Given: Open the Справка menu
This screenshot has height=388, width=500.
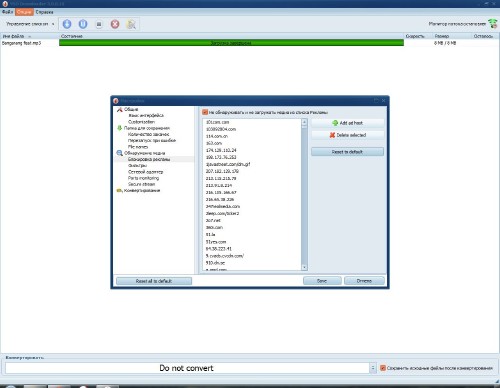Looking at the screenshot, I should point(44,12).
